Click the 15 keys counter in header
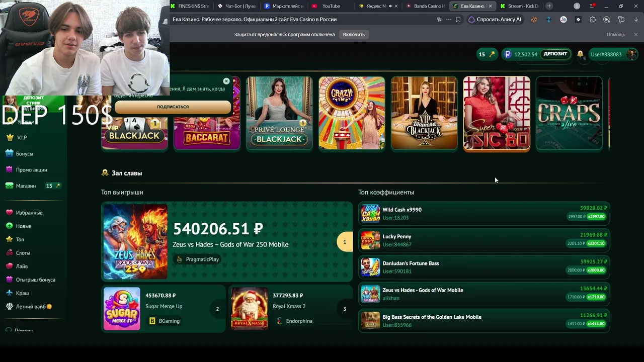 487,54
